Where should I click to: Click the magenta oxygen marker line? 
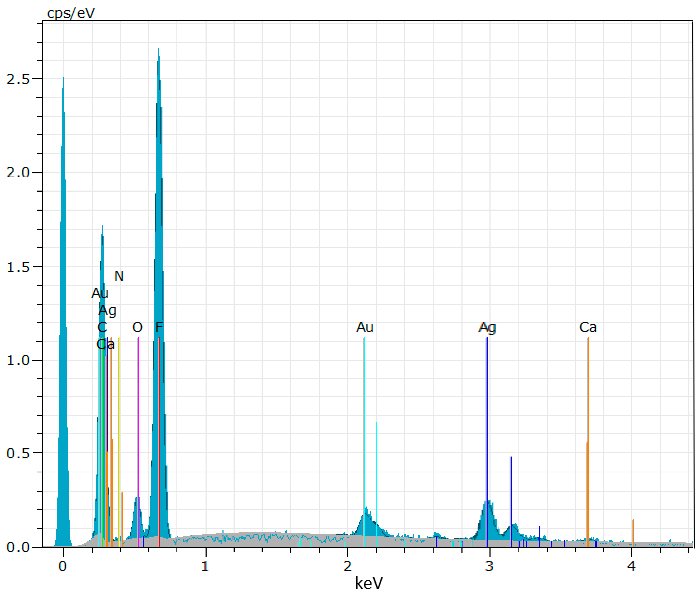tap(139, 422)
